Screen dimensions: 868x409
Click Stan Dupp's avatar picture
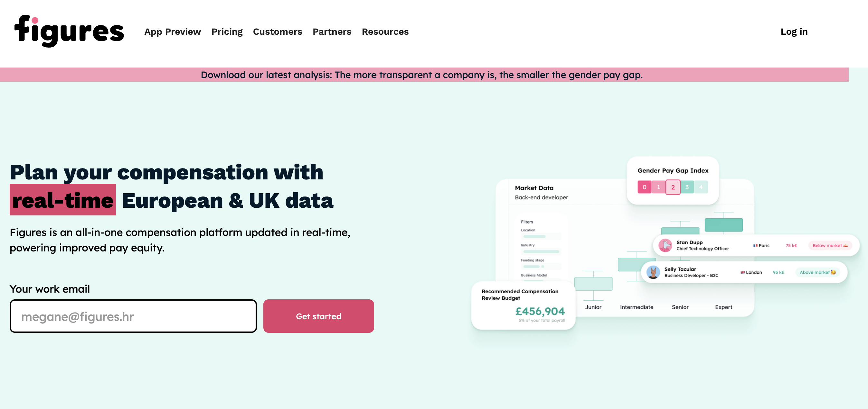tap(665, 245)
